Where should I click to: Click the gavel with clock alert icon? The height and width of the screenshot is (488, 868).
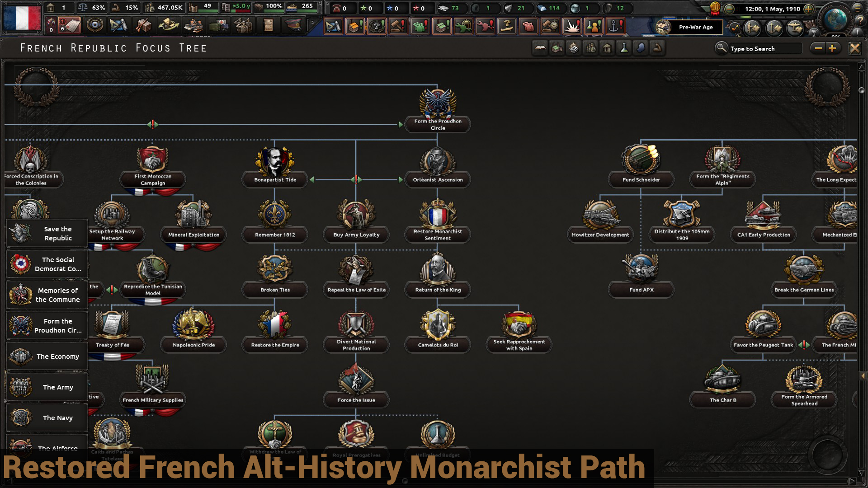[550, 26]
